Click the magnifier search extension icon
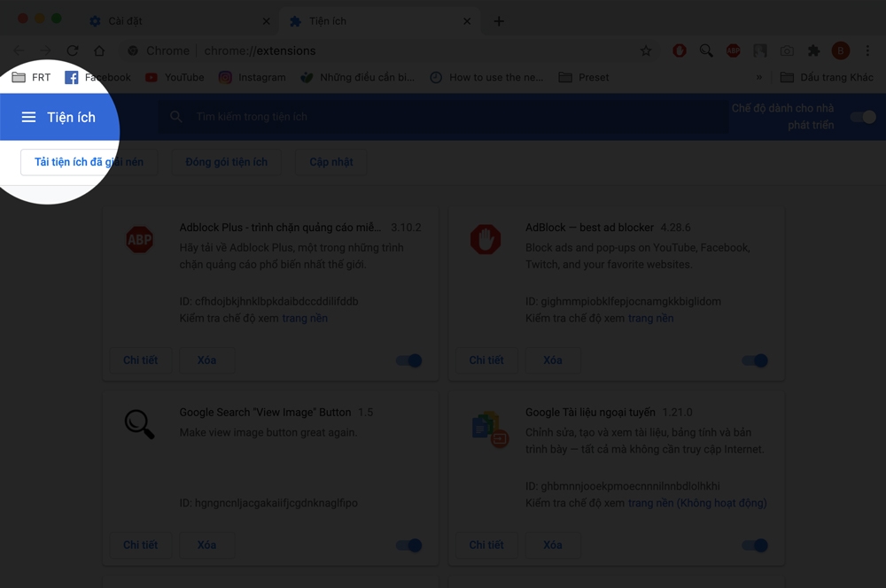Image resolution: width=886 pixels, height=588 pixels. [706, 50]
